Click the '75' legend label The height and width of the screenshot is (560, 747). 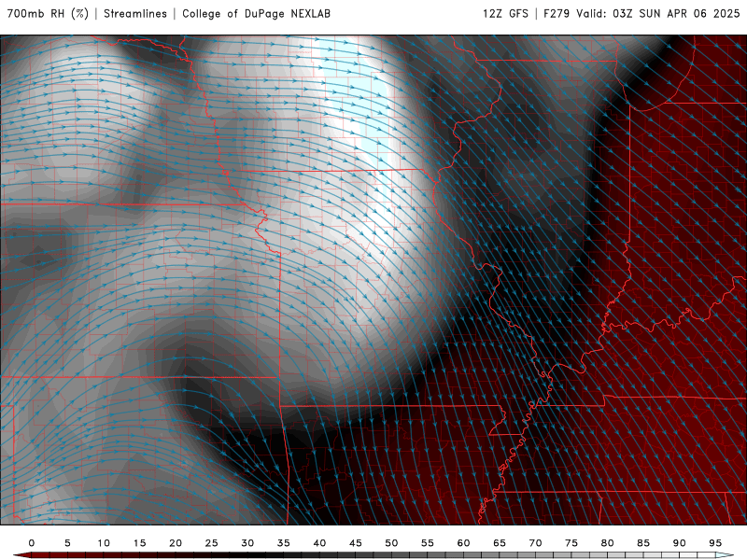coord(571,543)
